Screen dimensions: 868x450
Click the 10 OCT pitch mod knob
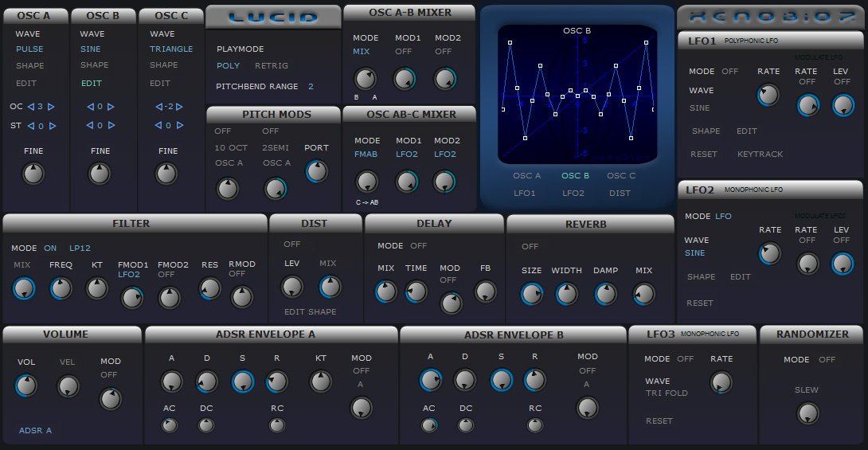pyautogui.click(x=227, y=189)
